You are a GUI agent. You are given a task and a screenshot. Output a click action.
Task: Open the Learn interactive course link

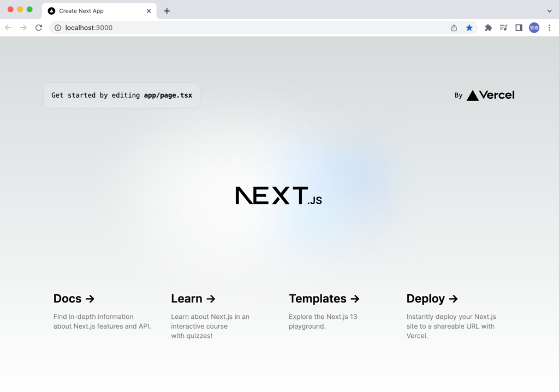point(193,299)
